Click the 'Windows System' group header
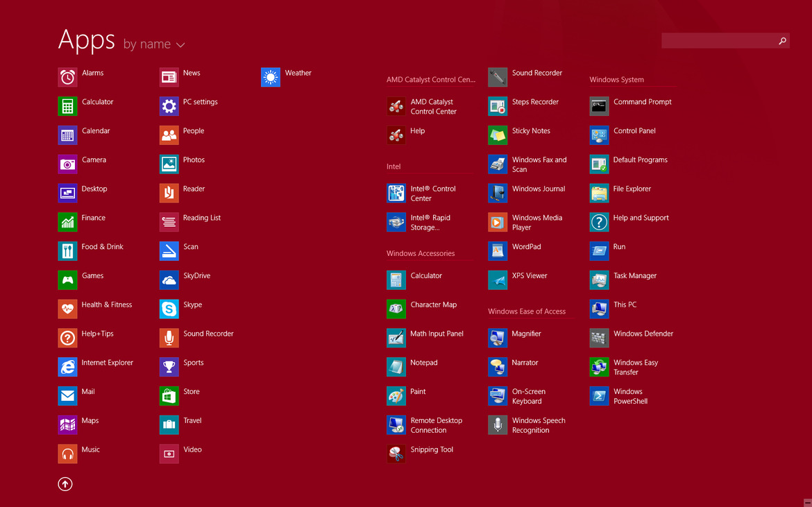The height and width of the screenshot is (507, 812). (617, 80)
